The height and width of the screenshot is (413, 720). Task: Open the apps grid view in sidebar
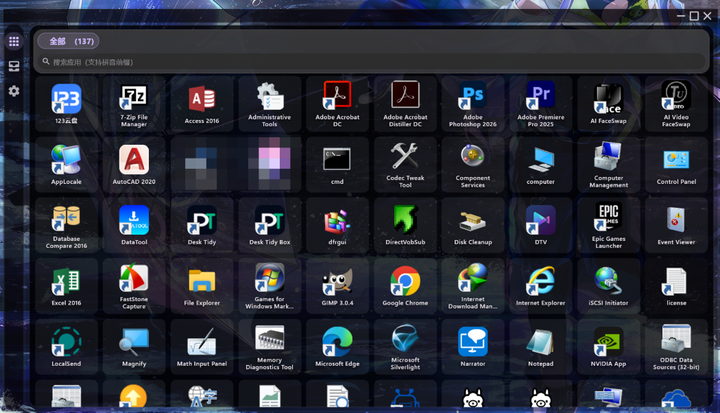(14, 41)
